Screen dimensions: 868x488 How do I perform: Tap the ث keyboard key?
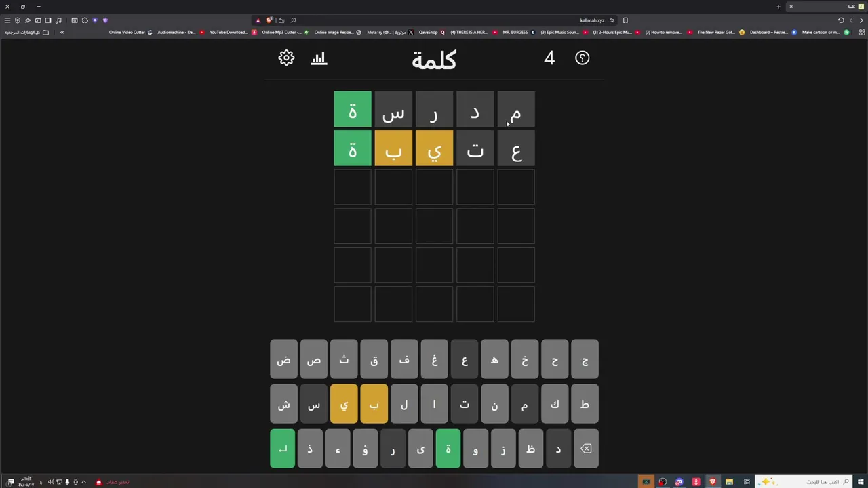pyautogui.click(x=344, y=360)
